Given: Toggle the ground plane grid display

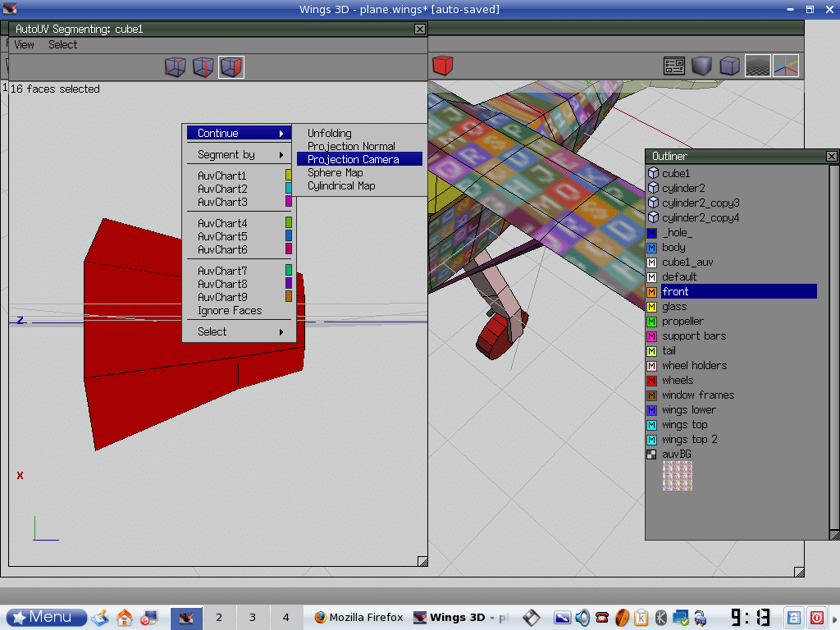Looking at the screenshot, I should point(757,66).
